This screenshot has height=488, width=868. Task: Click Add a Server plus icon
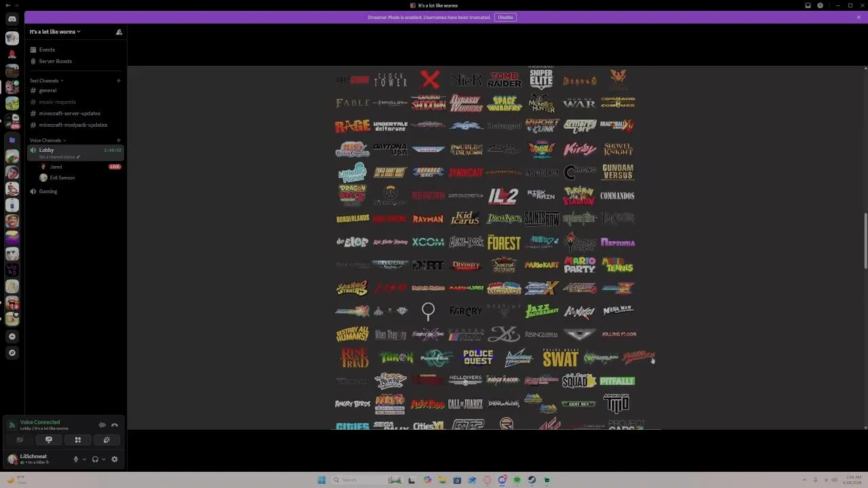(12, 336)
